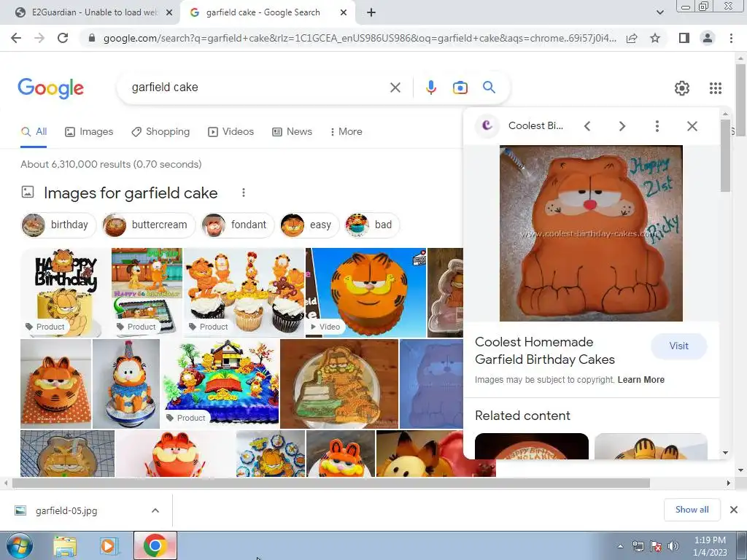Viewport: 747px width, 560px height.
Task: Open the large Happy 21st Ricky cake image
Action: (x=591, y=233)
